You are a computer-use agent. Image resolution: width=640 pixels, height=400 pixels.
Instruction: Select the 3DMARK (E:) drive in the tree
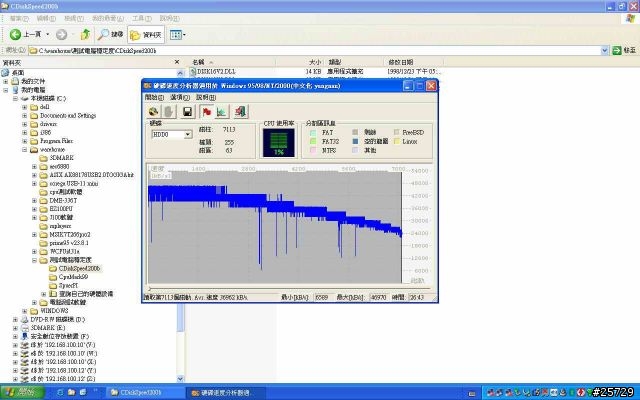click(x=48, y=328)
